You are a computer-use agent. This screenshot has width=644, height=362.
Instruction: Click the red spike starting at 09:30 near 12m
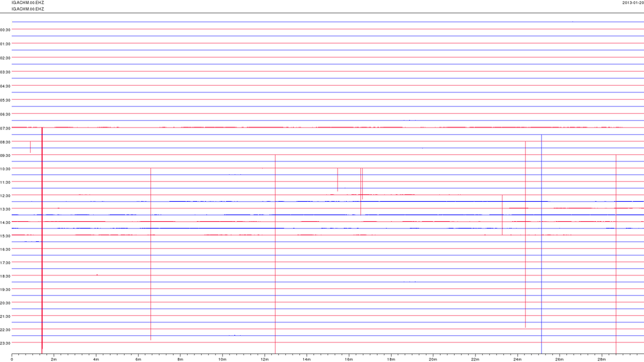275,254
